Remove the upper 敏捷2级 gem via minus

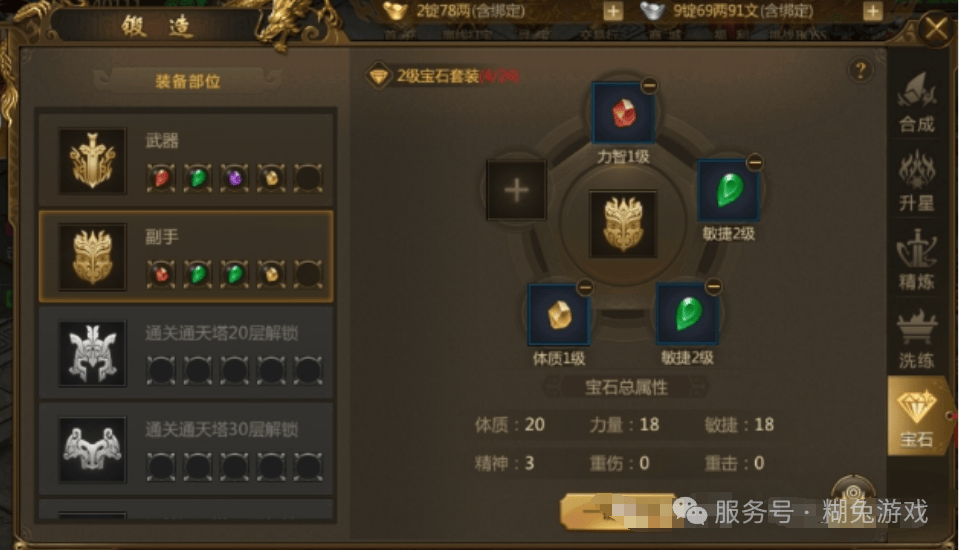tap(755, 163)
